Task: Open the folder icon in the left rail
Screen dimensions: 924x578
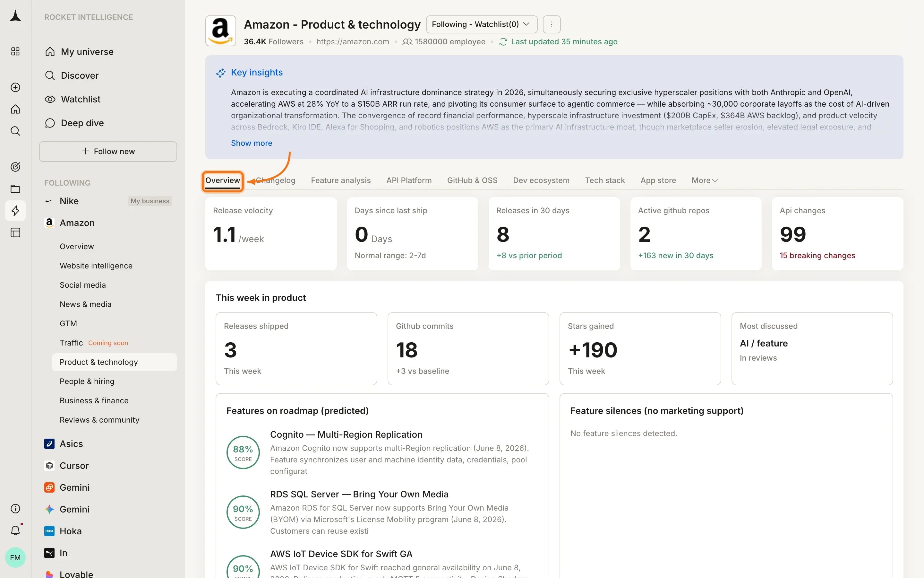Action: click(x=15, y=189)
